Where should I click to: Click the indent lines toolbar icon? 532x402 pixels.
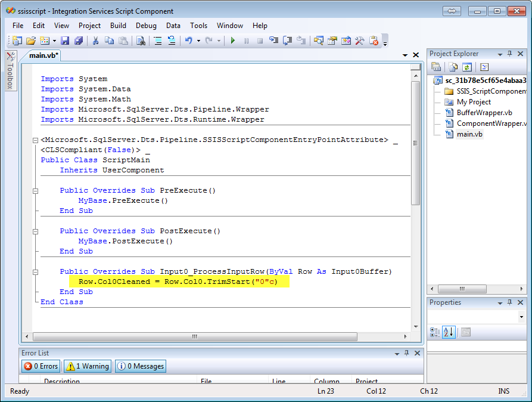158,41
